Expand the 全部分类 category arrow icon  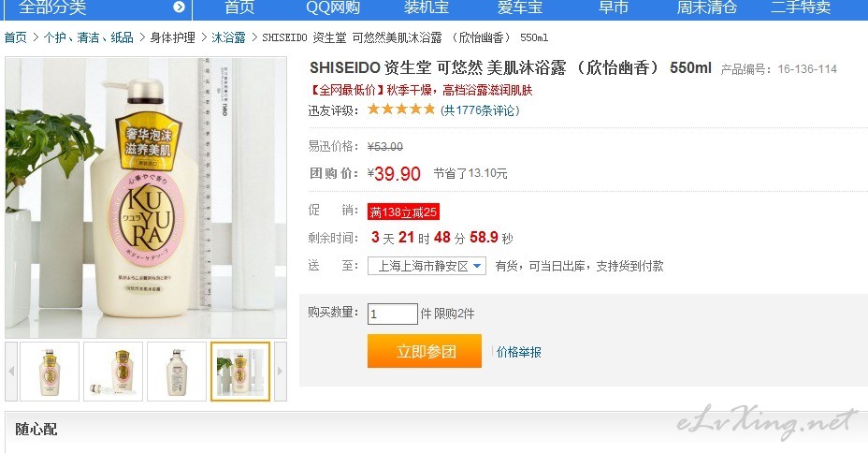tap(179, 7)
